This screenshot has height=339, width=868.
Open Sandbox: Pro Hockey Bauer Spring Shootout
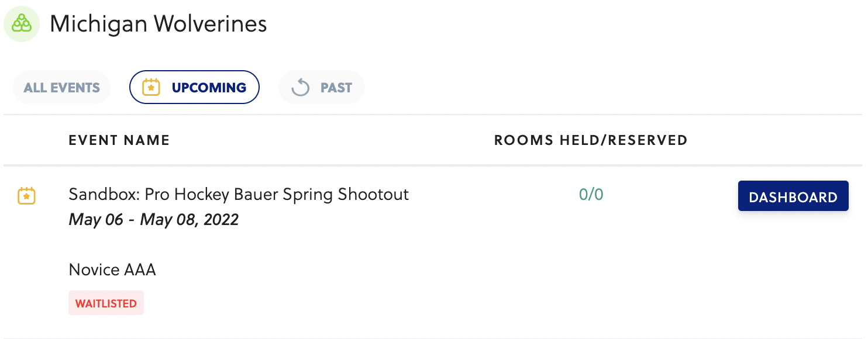click(239, 194)
